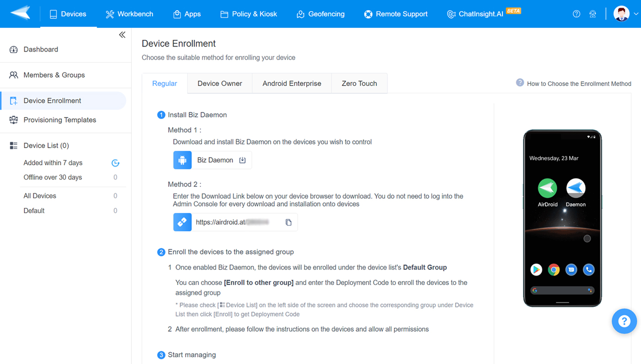This screenshot has height=364, width=641.
Task: Download Biz Daemon using the download icon
Action: pyautogui.click(x=243, y=160)
